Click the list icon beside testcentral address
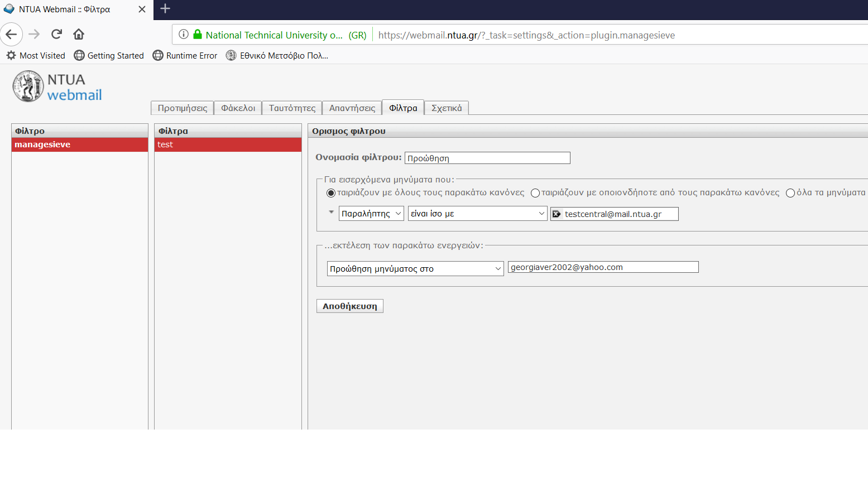Screen dimensions: 868x482 557,214
